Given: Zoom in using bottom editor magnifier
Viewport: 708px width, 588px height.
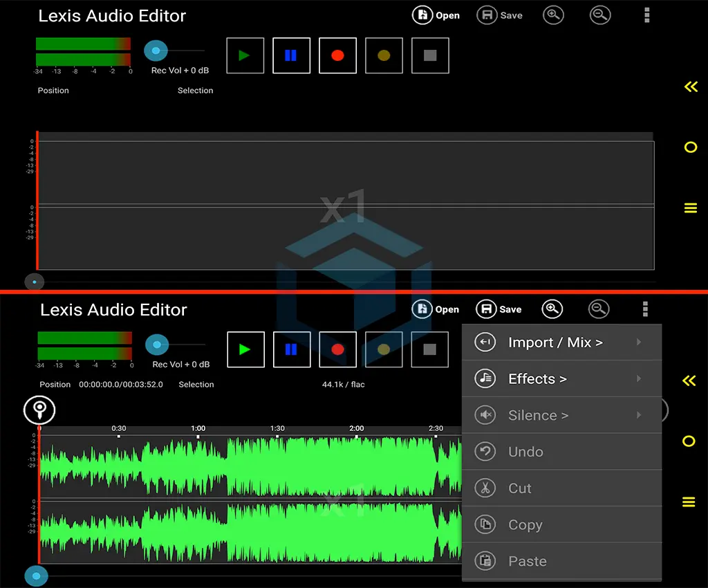Looking at the screenshot, I should tap(552, 309).
